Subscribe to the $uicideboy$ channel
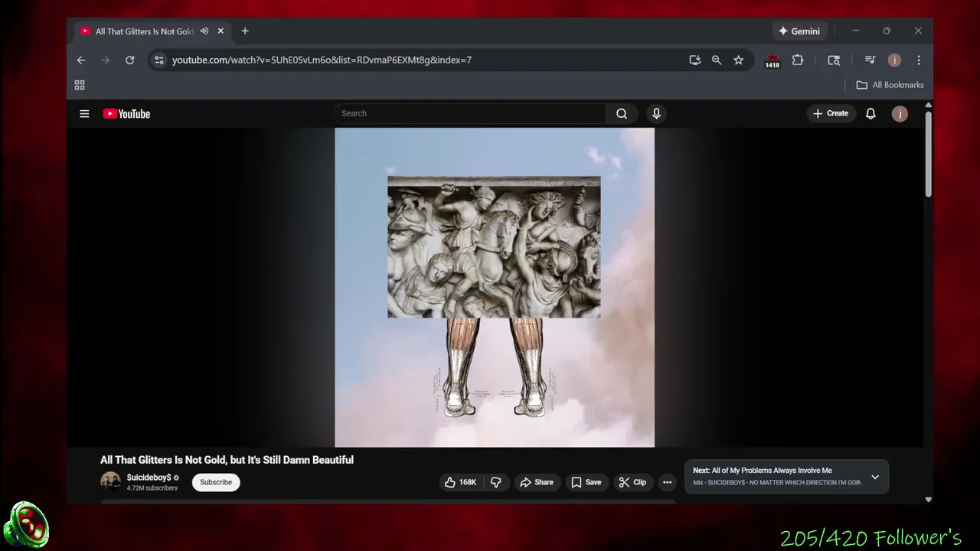The width and height of the screenshot is (980, 551). 216,482
